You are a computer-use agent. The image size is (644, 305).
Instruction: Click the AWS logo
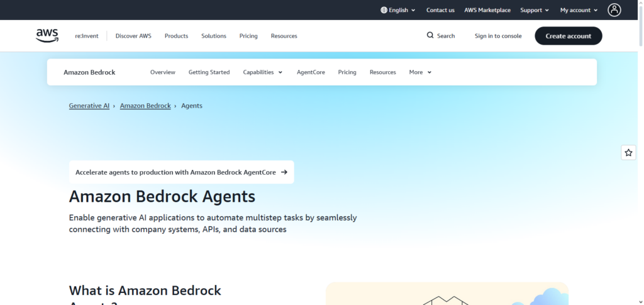pos(47,36)
